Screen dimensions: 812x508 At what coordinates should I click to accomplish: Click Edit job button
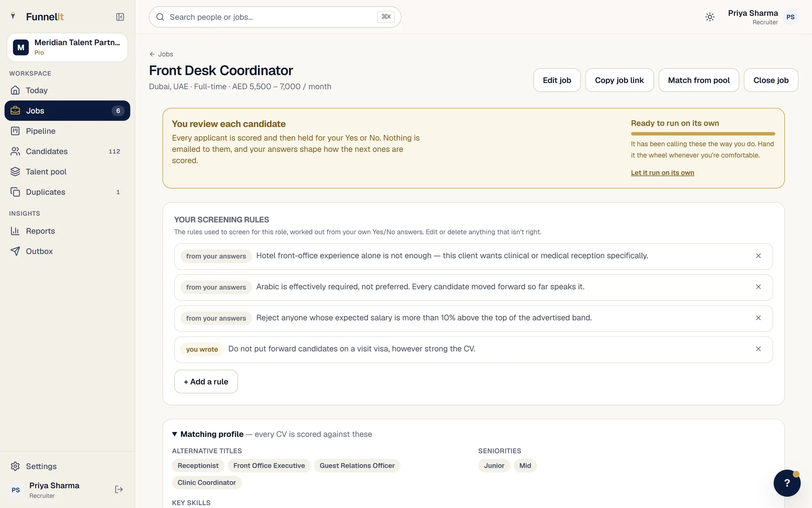557,80
